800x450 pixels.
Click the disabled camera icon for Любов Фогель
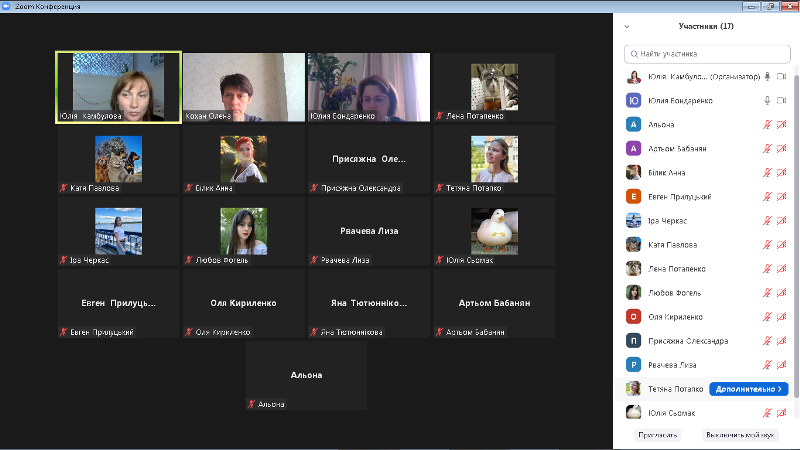[781, 292]
